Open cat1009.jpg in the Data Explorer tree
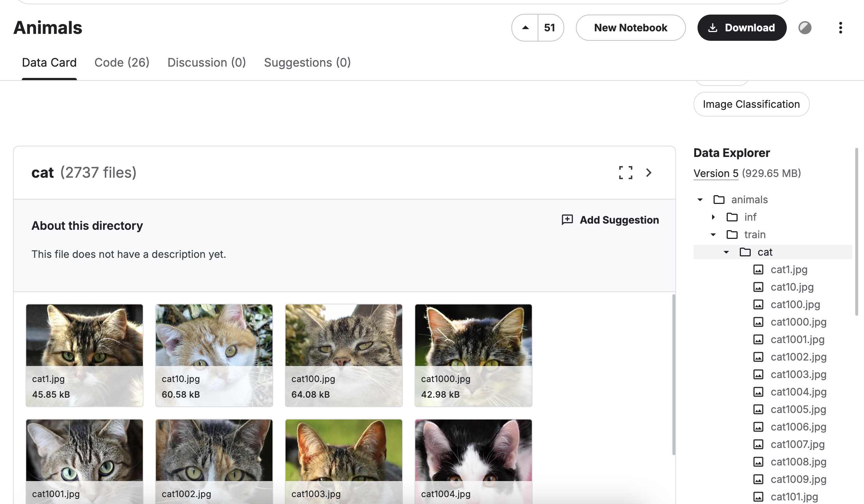The image size is (864, 504). (798, 479)
